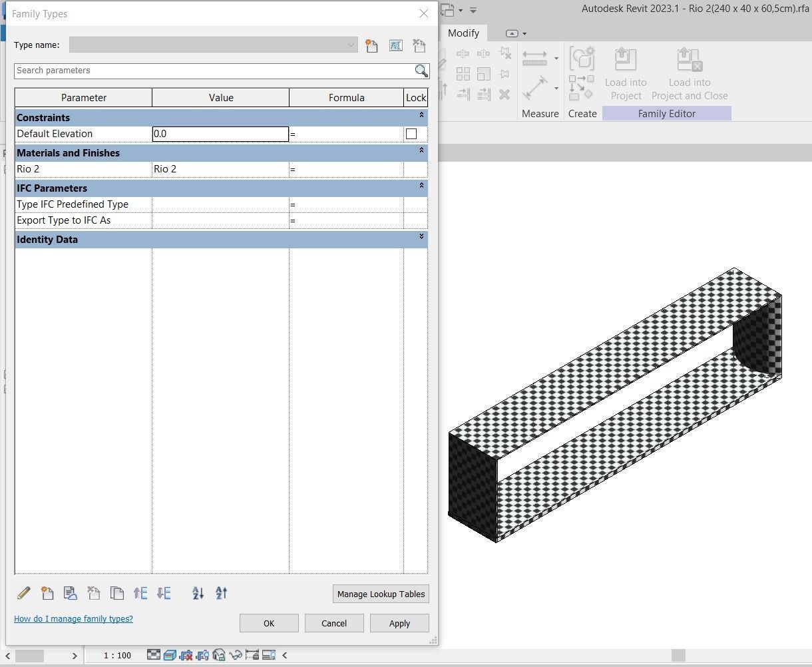The image size is (812, 667).
Task: Click the OK button
Action: click(x=269, y=624)
